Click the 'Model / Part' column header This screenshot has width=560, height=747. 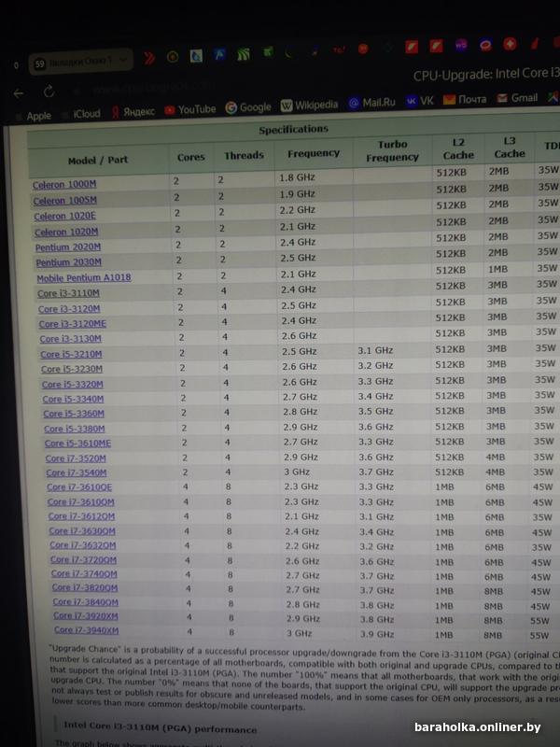tap(98, 160)
